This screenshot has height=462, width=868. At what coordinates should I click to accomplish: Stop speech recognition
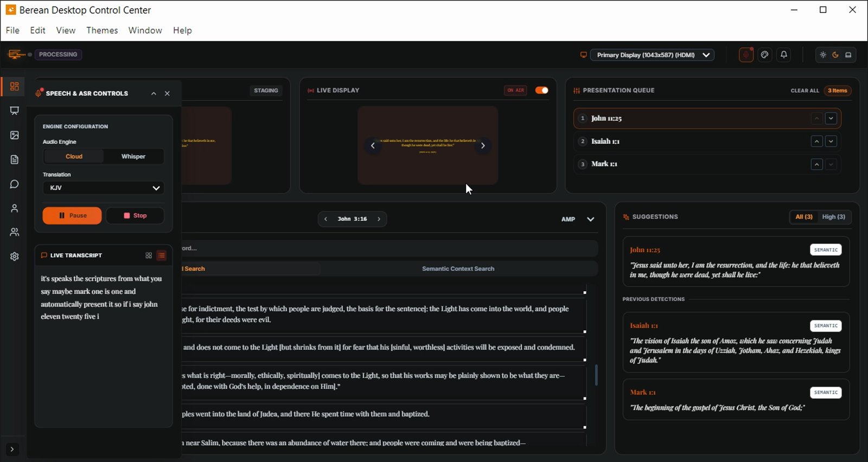pos(135,215)
